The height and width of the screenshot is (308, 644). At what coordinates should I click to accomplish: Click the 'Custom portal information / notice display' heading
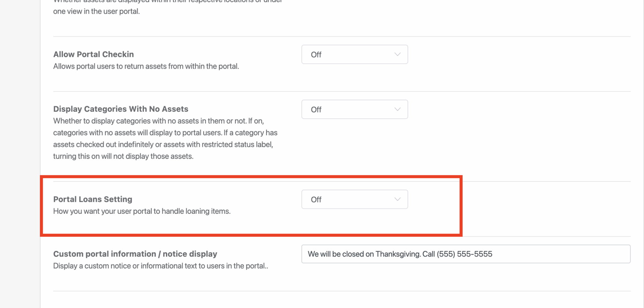point(135,254)
